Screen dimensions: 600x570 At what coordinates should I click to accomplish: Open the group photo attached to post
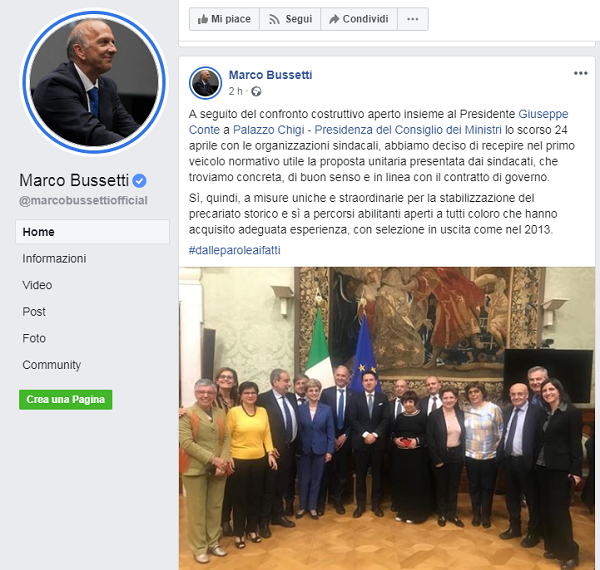387,418
